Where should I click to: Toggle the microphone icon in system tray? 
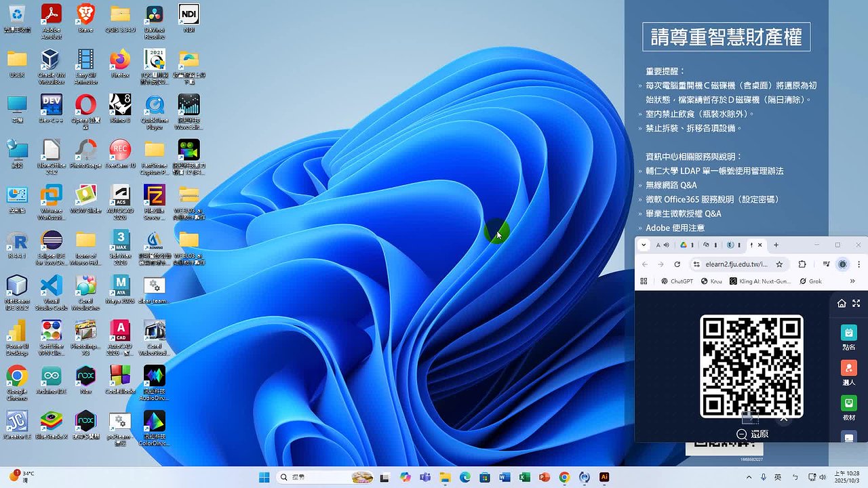(764, 477)
